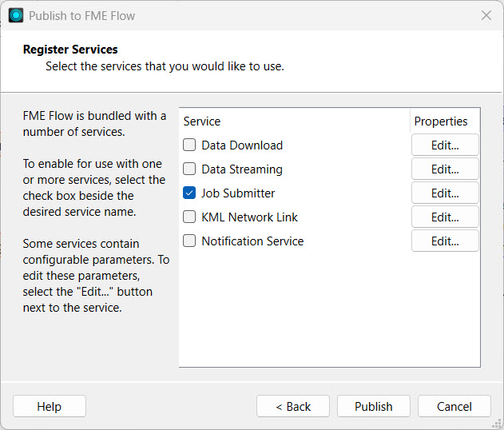
Task: Tick the Data Streaming checkbox
Action: [x=189, y=169]
